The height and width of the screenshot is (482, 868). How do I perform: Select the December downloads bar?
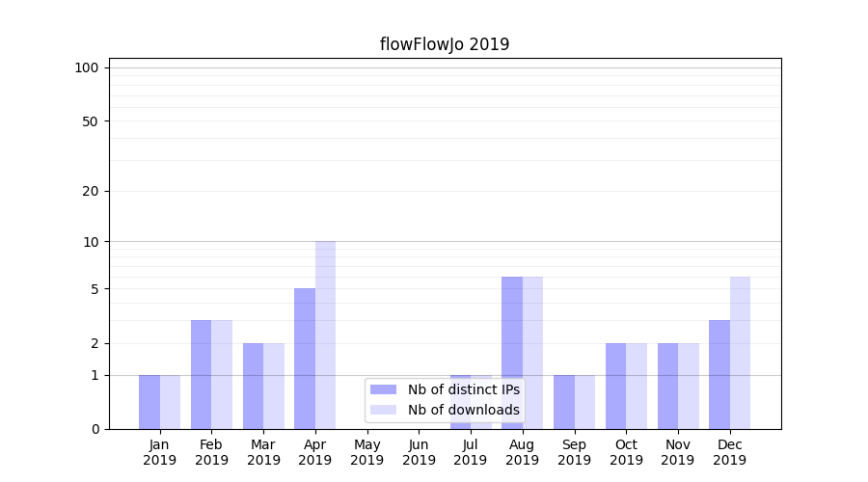coord(740,352)
